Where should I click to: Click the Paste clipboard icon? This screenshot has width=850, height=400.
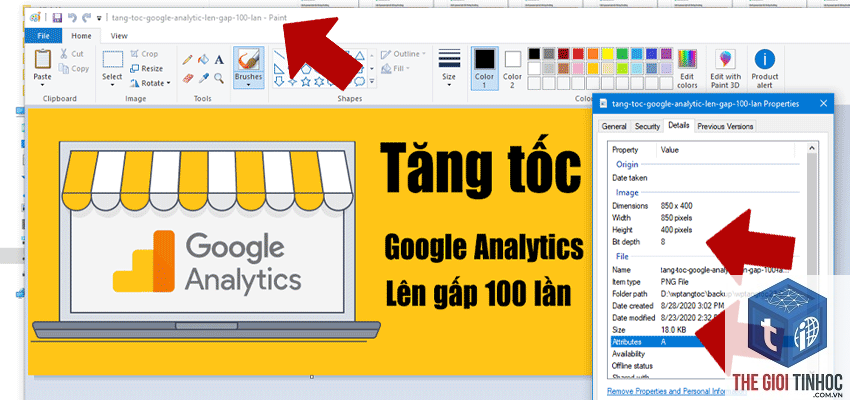43,59
